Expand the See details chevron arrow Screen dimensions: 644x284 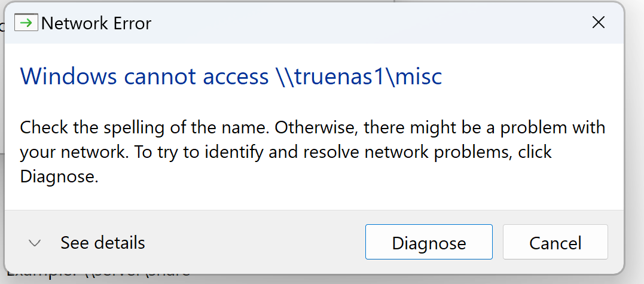pos(35,243)
